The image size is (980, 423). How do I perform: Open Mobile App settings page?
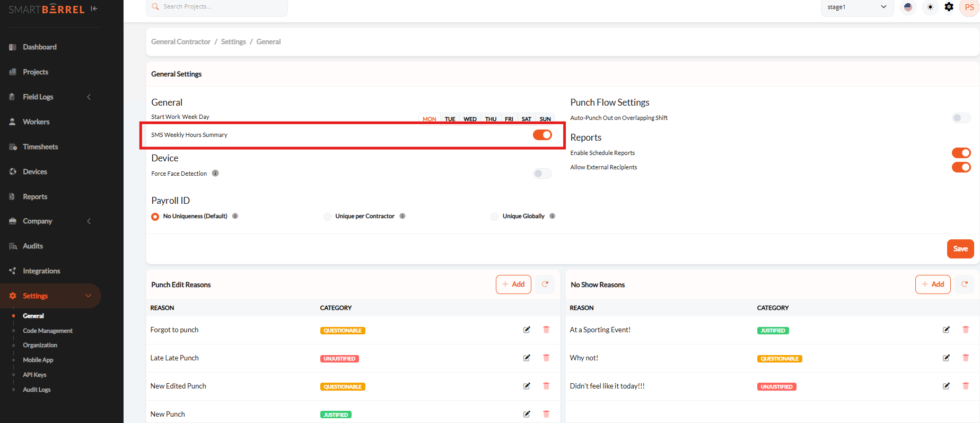pyautogui.click(x=38, y=360)
